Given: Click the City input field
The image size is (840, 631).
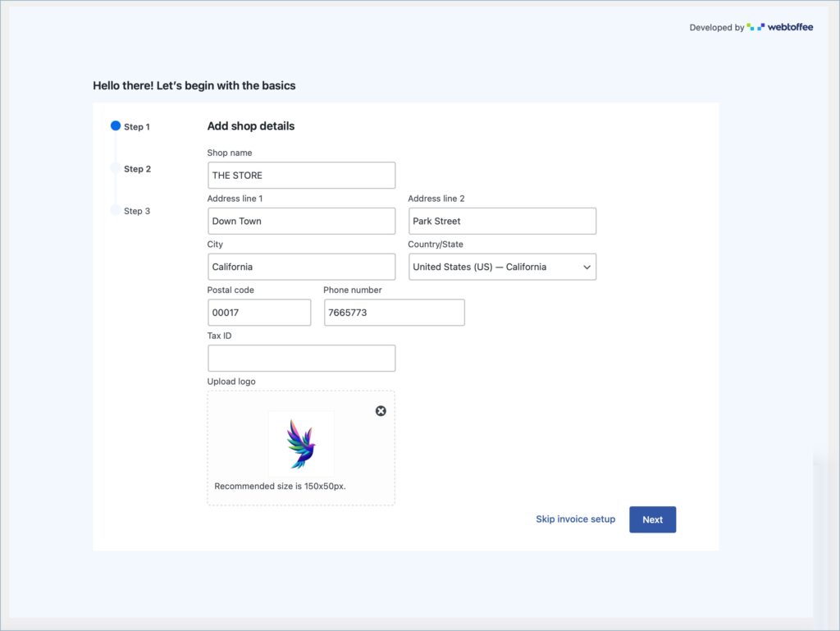Looking at the screenshot, I should [x=301, y=267].
